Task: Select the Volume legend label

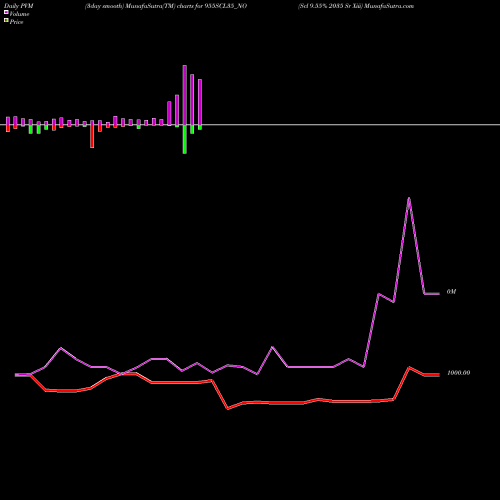Action: coord(19,14)
